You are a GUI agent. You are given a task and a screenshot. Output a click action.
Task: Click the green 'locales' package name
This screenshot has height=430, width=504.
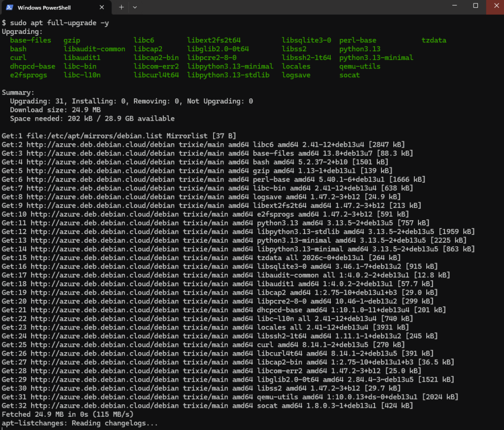pos(296,66)
